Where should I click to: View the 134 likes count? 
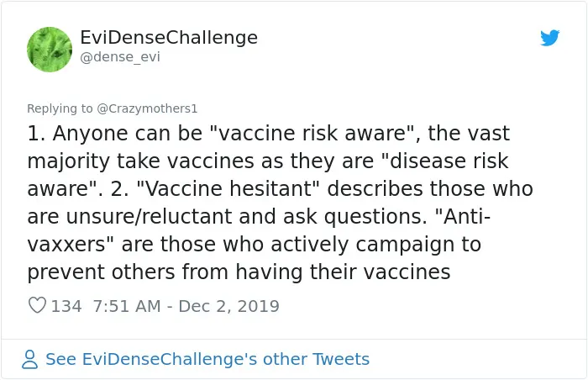click(66, 306)
